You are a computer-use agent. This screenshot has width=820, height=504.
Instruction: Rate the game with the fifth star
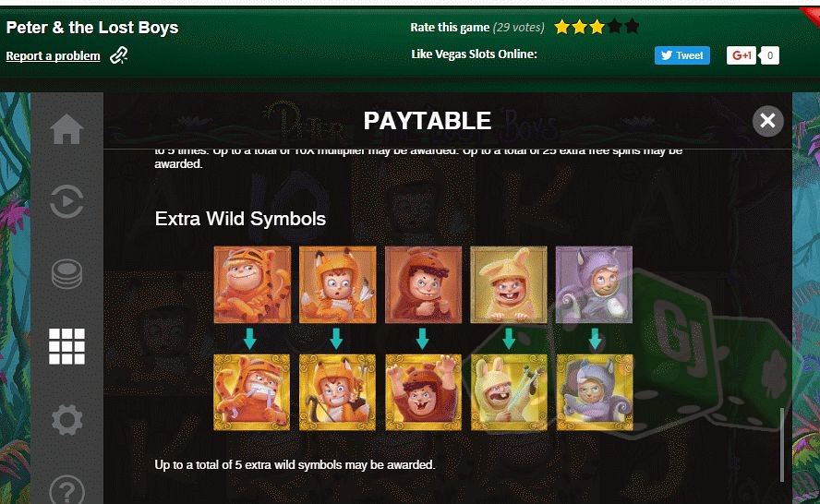pyautogui.click(x=632, y=26)
